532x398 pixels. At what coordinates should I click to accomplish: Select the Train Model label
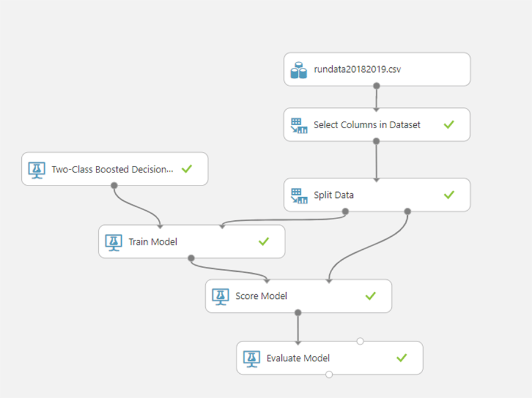click(153, 242)
